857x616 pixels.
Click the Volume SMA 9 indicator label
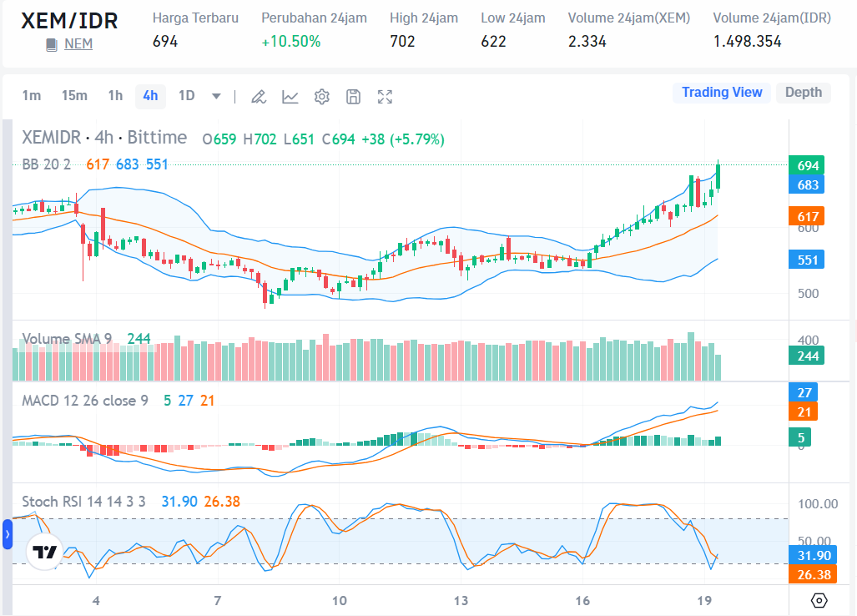67,339
